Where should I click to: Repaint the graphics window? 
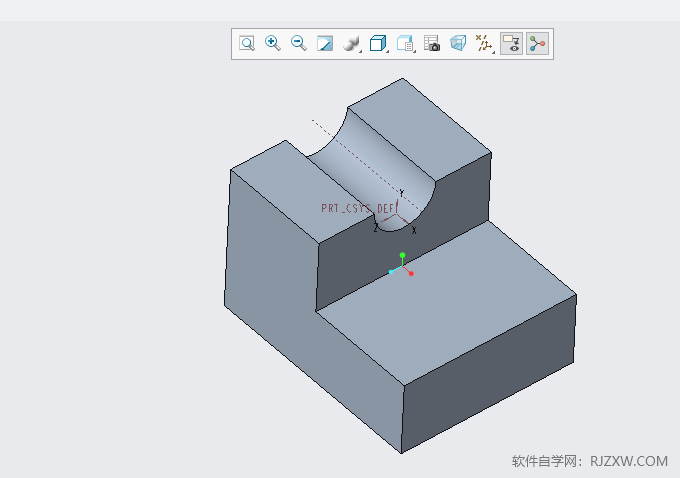pos(325,43)
